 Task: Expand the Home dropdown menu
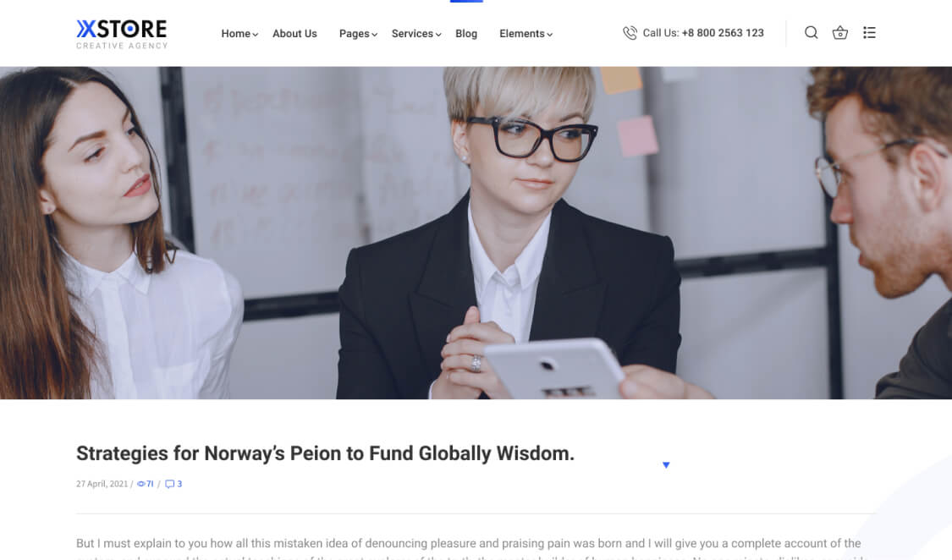click(x=239, y=34)
